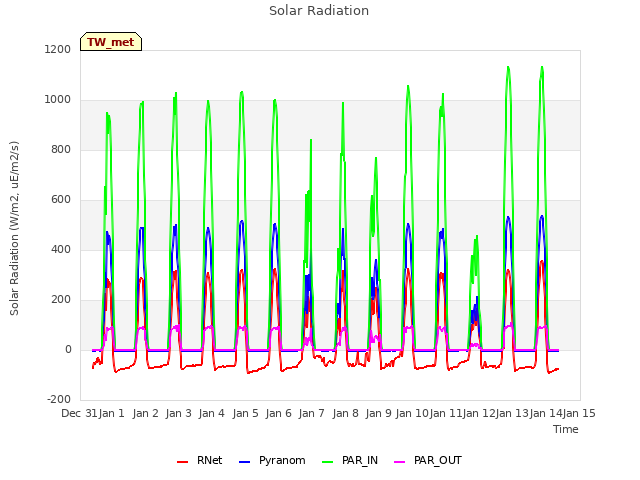
Task: Click the green PAR_IN legend swatch
Action: pos(328,462)
